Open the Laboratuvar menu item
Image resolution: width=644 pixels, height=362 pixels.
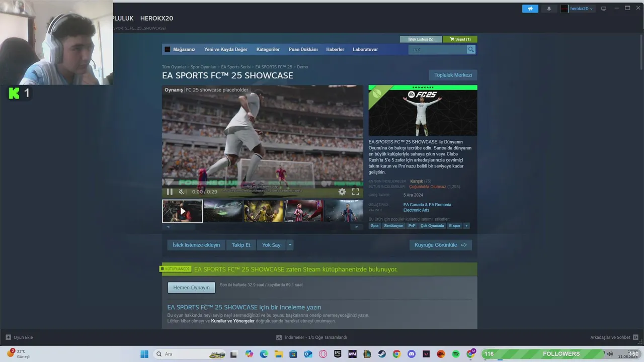(x=365, y=49)
